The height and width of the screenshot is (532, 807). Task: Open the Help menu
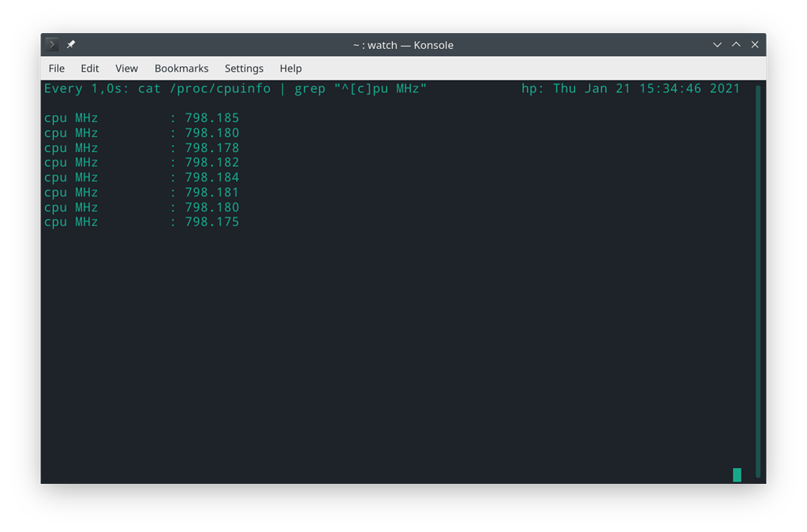(290, 69)
